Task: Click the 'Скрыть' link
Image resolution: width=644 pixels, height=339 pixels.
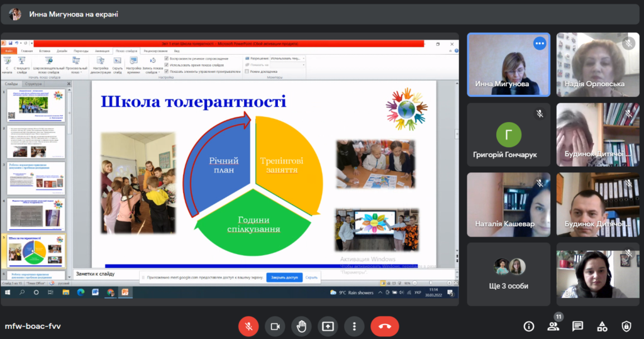Action: (x=311, y=277)
